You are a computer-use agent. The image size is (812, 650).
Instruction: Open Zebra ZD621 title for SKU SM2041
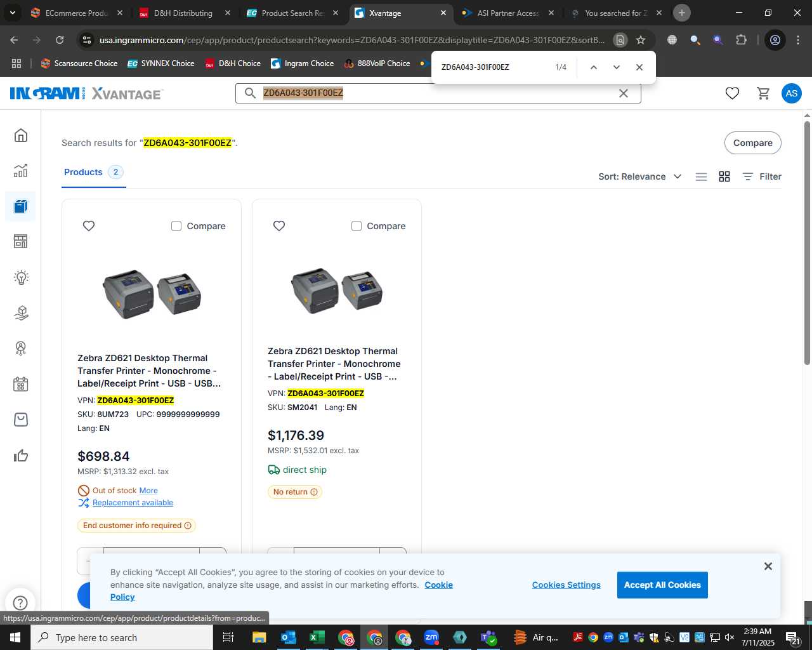pos(334,364)
